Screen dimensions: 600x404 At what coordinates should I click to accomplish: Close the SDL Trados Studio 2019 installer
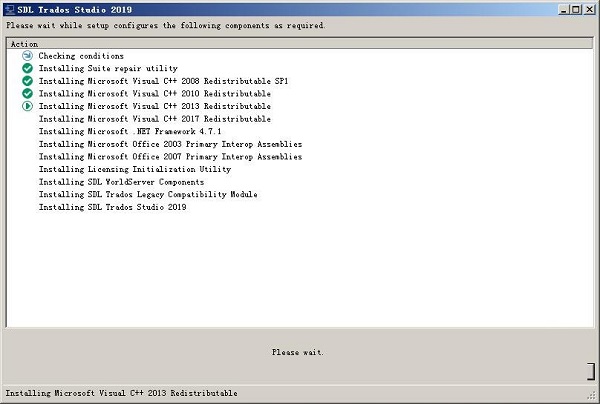point(589,8)
